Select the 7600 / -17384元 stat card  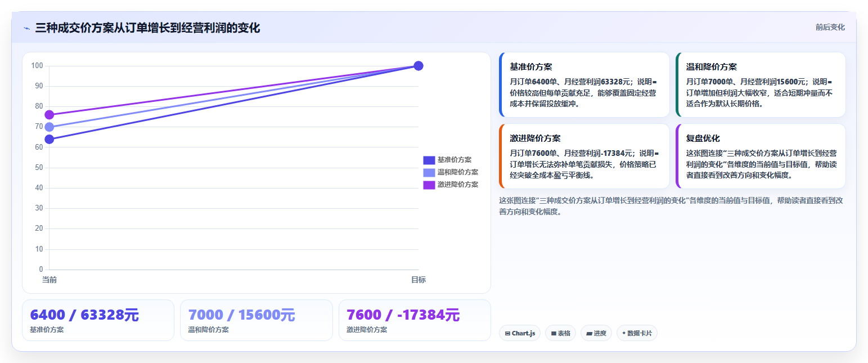click(x=415, y=320)
